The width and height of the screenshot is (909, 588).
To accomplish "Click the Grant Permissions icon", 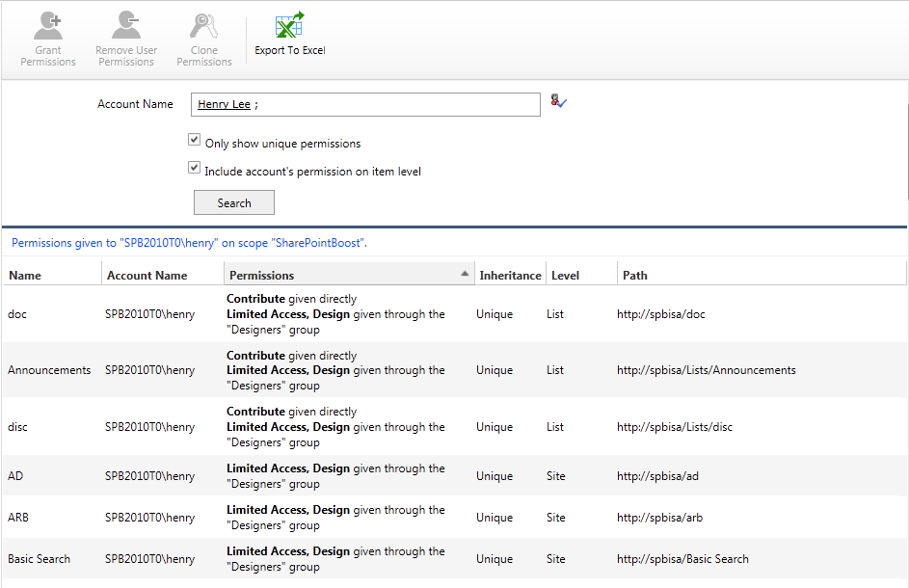I will (x=48, y=25).
